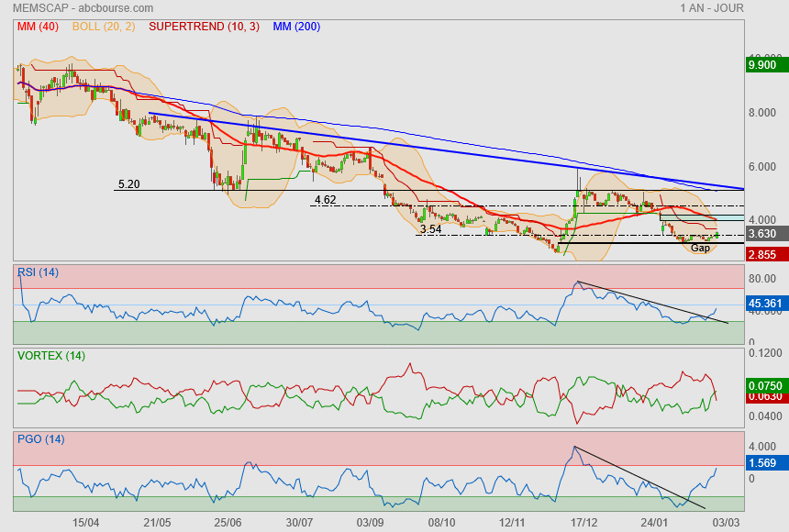The height and width of the screenshot is (532, 789).
Task: Click the 25/06 date axis label
Action: 228,523
